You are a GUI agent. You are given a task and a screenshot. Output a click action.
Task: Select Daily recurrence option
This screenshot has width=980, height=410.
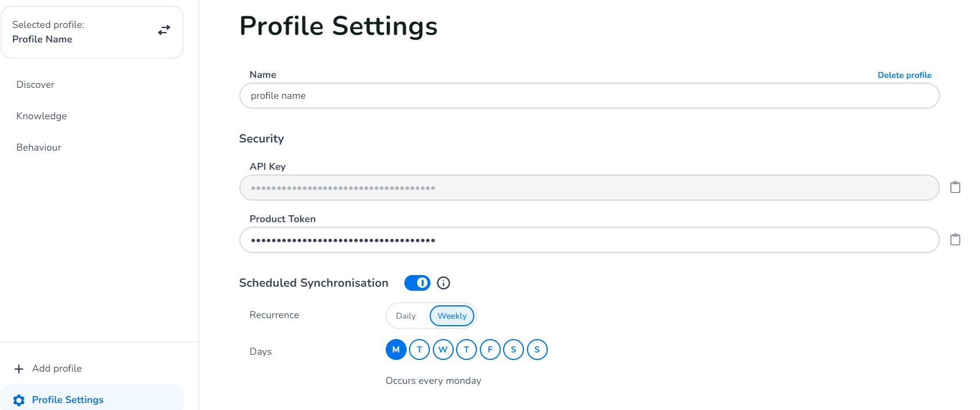tap(406, 316)
